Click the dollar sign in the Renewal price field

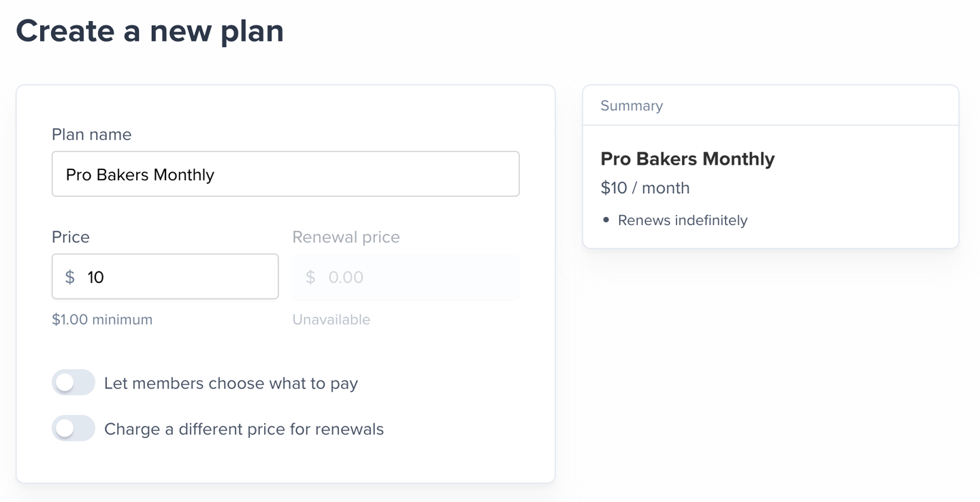(310, 277)
